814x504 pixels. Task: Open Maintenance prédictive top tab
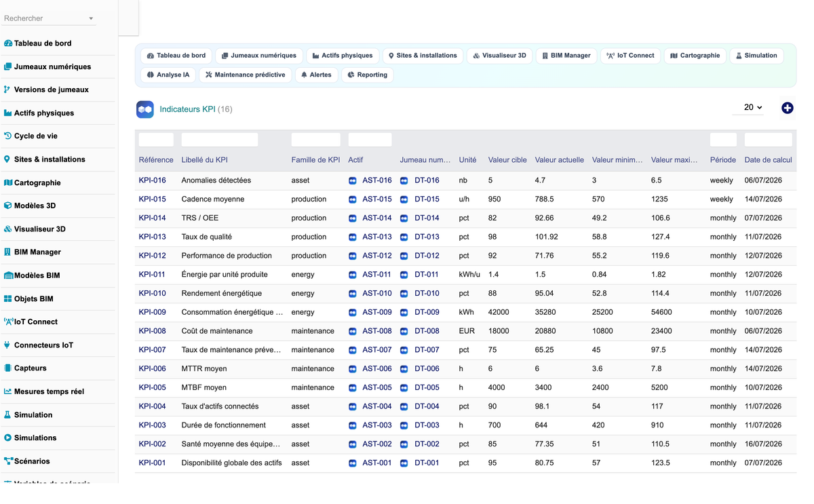(246, 75)
